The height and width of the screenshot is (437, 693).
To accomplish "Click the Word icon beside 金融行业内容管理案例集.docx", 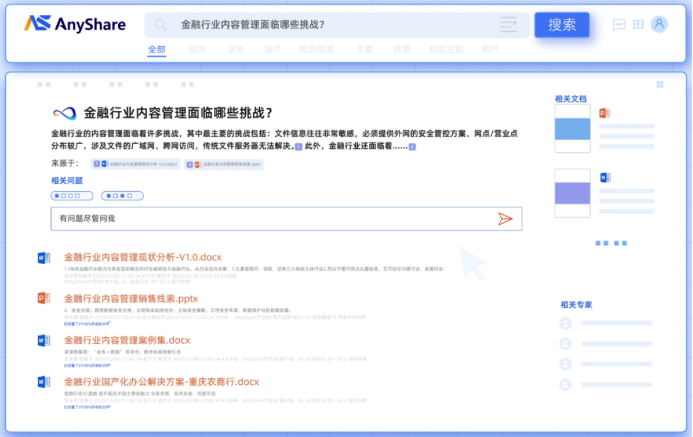I will coord(44,340).
